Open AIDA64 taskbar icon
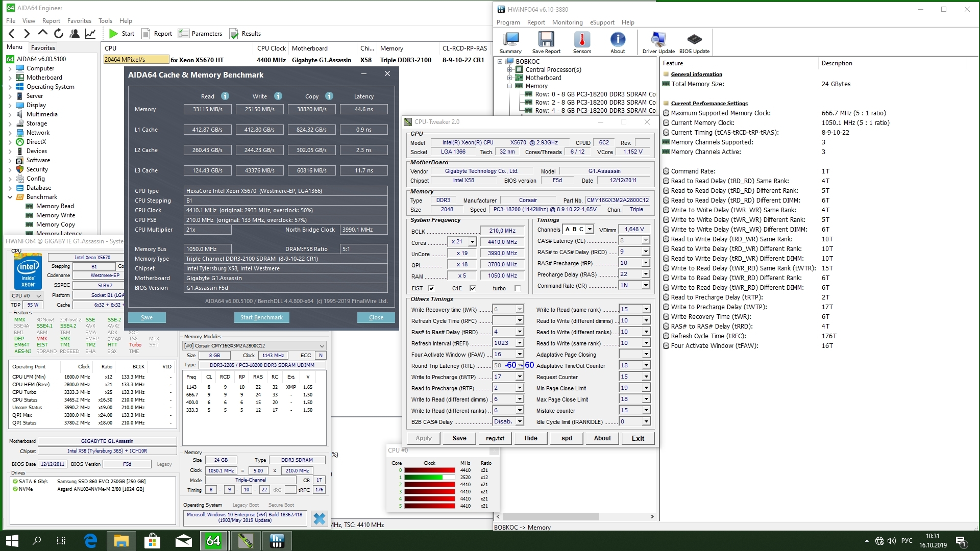 (213, 540)
